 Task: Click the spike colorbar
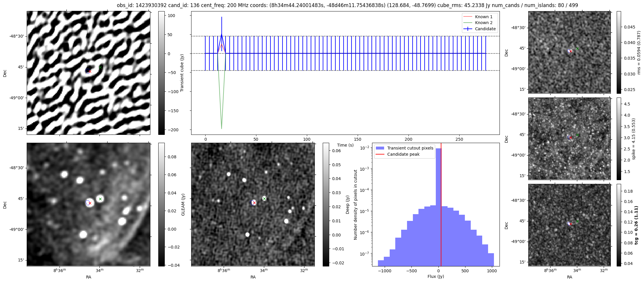coord(619,138)
